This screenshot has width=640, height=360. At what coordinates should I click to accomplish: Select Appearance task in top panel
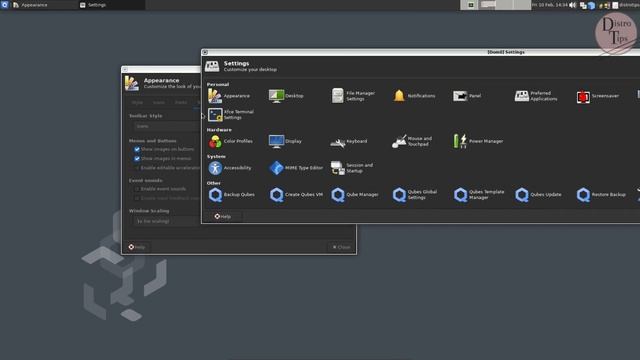(44, 5)
